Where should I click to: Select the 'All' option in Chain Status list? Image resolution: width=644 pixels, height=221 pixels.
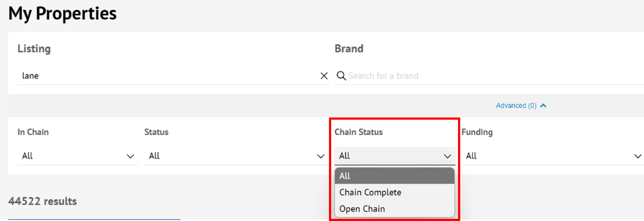click(394, 176)
